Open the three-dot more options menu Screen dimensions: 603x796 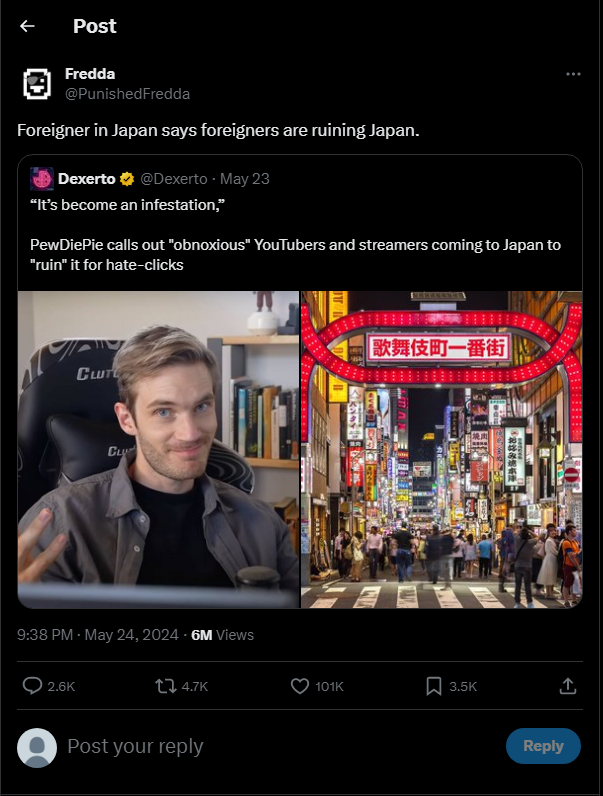(573, 74)
